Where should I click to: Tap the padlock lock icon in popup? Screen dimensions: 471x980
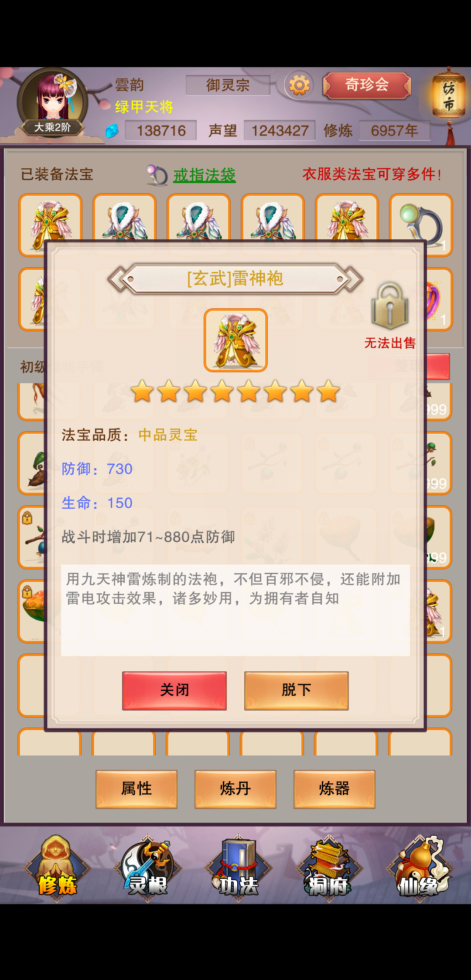[390, 305]
